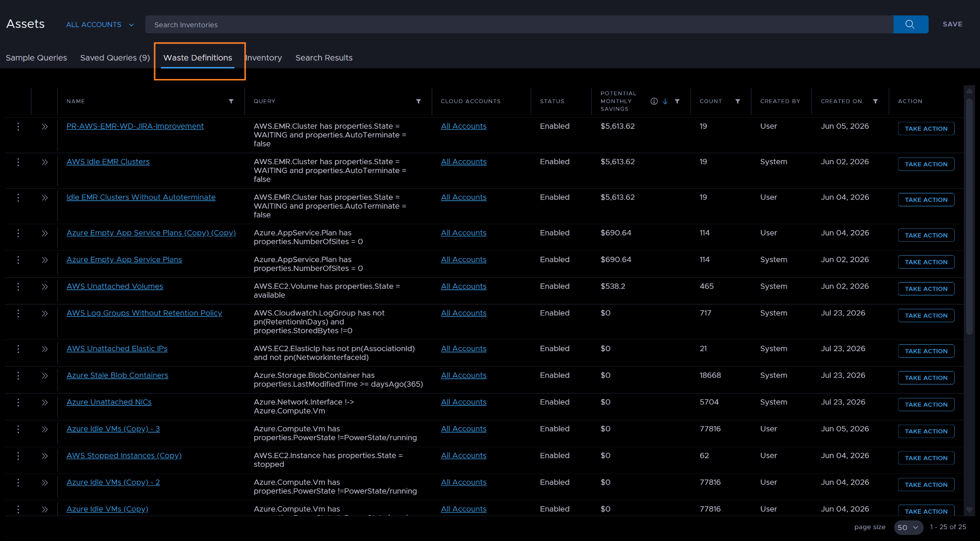Open kebab menu for AWS Idle EMR Clusters
The image size is (980, 541).
pyautogui.click(x=18, y=162)
